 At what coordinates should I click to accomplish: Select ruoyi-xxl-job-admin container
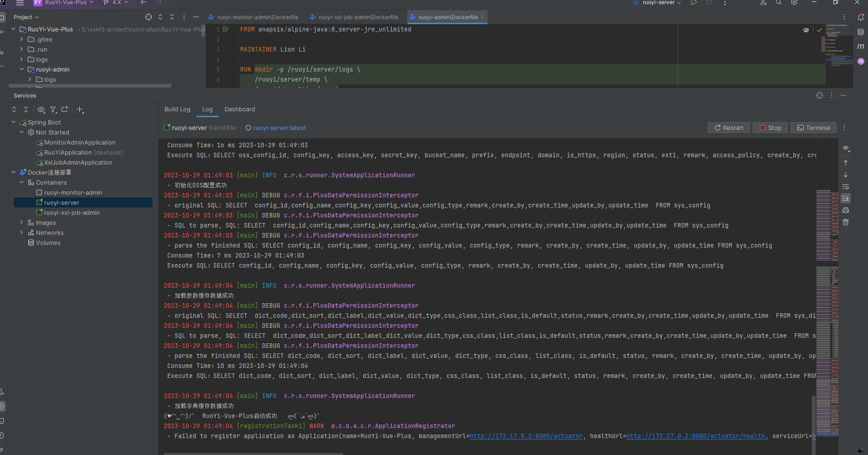(72, 213)
